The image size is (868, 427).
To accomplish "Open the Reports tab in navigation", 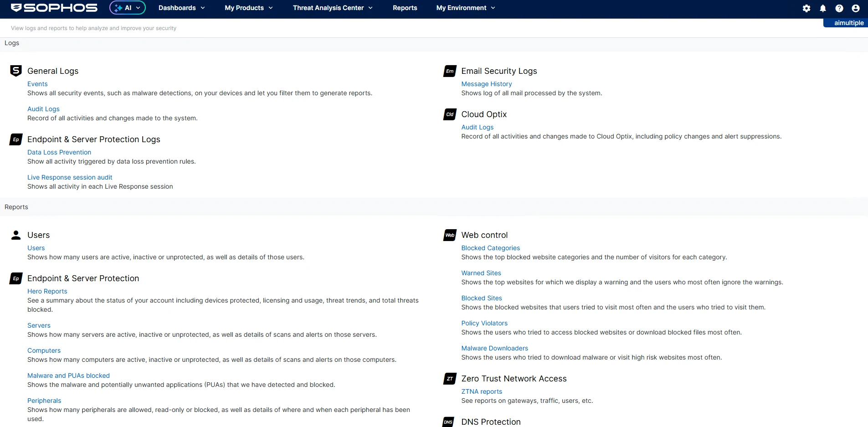I will [x=405, y=8].
